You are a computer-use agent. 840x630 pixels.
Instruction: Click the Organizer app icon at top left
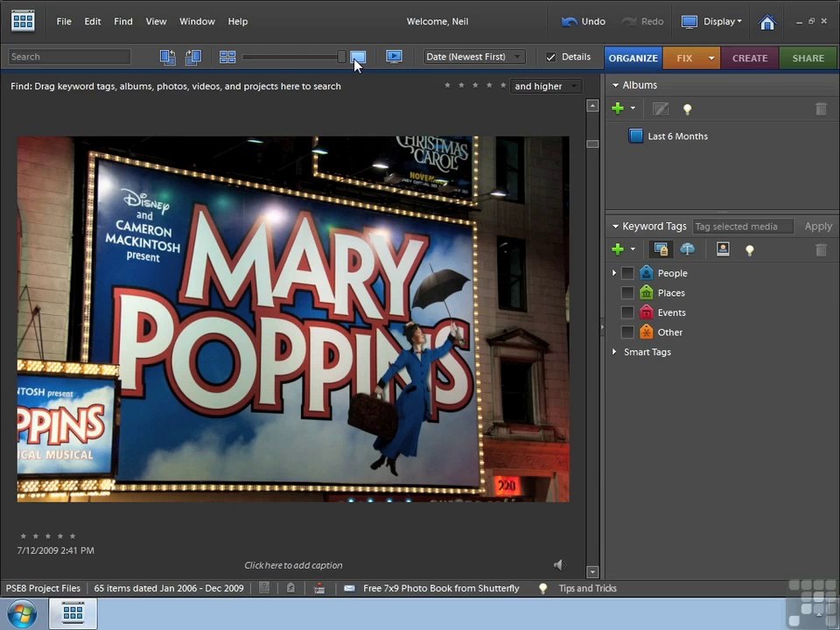point(23,21)
